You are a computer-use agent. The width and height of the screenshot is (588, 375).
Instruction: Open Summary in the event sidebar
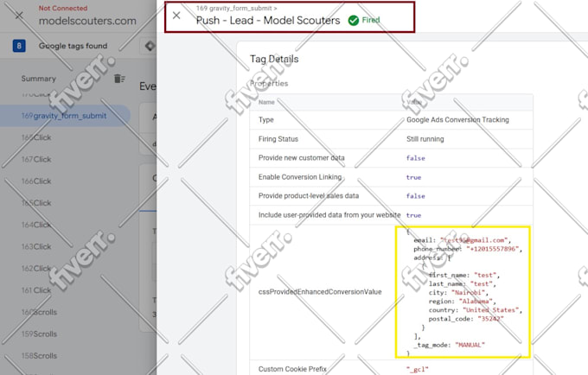click(x=38, y=79)
